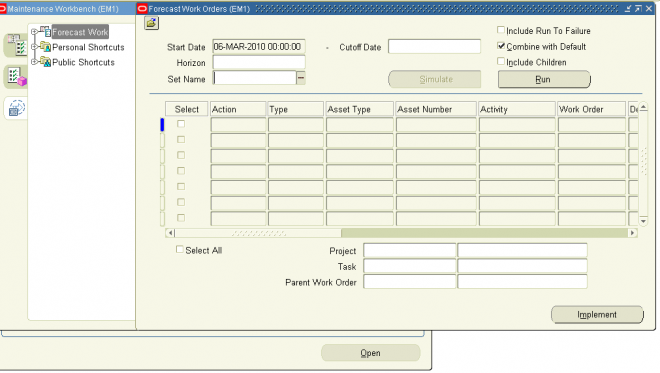
Task: Open the checklist with pink cube sidebar icon
Action: (17, 77)
